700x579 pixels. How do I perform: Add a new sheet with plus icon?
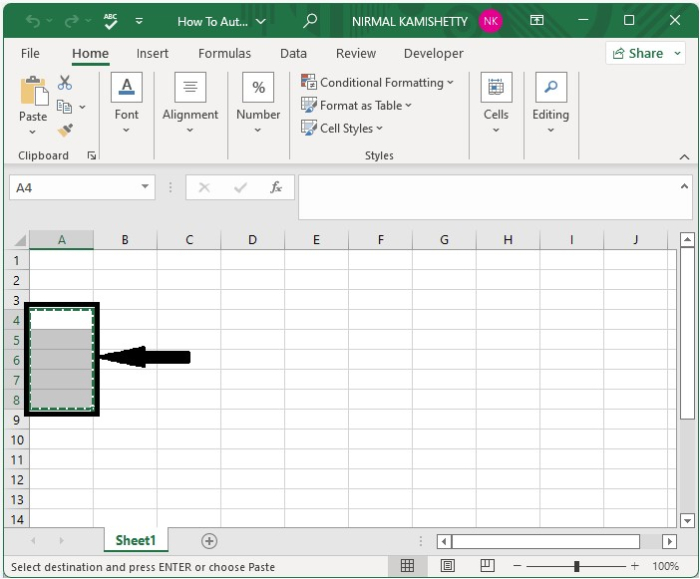[209, 541]
